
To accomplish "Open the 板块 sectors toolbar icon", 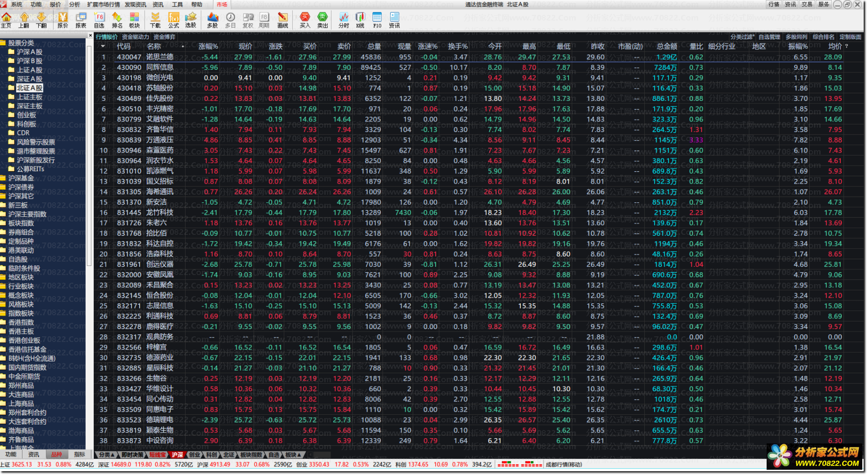I will [x=134, y=20].
